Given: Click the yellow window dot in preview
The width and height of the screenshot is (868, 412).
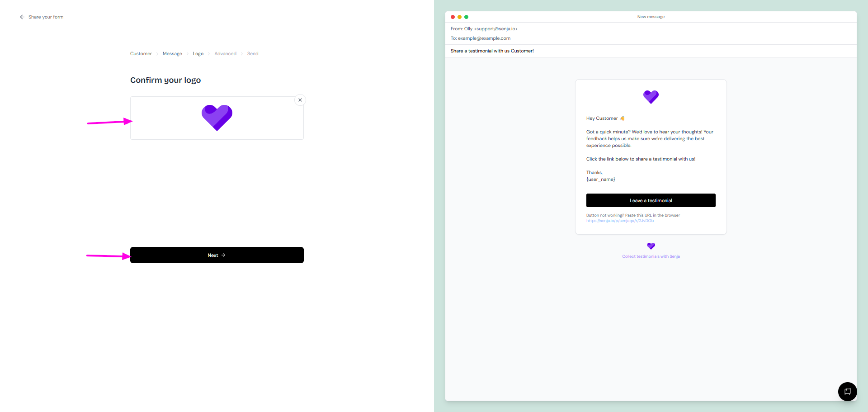Looking at the screenshot, I should click(459, 17).
